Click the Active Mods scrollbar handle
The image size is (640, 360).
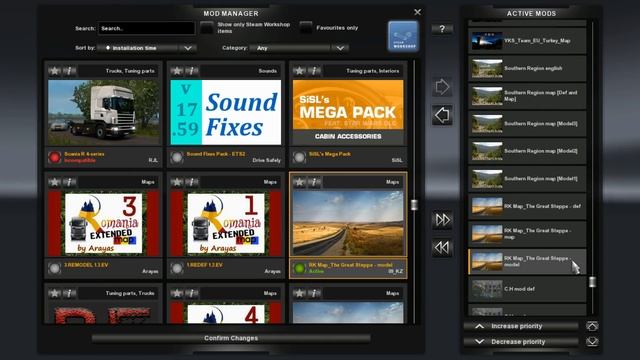click(x=592, y=282)
